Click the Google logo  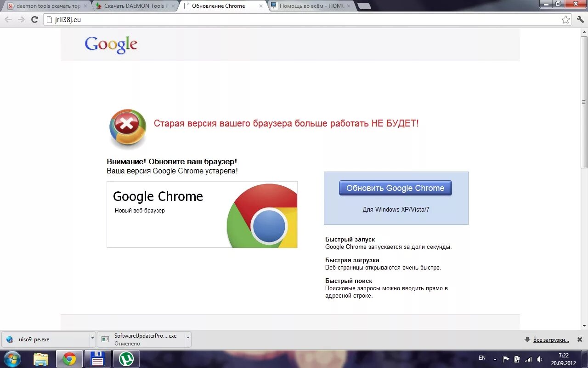(x=111, y=45)
